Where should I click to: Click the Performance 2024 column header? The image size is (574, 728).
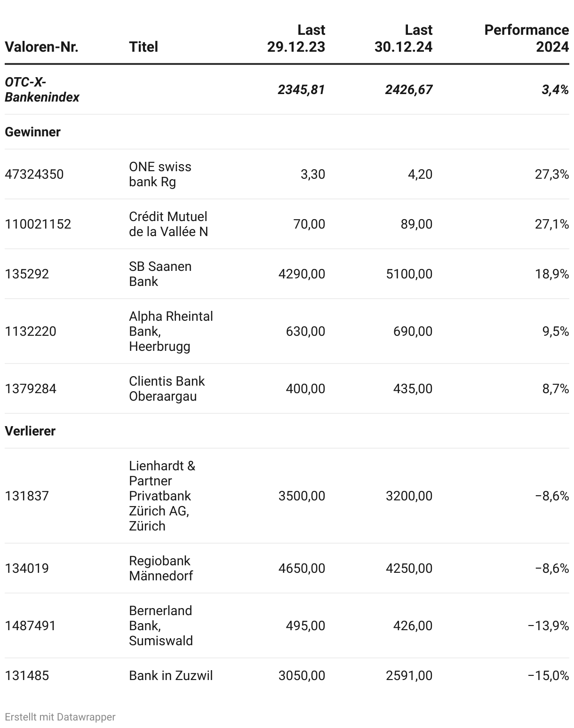click(526, 39)
